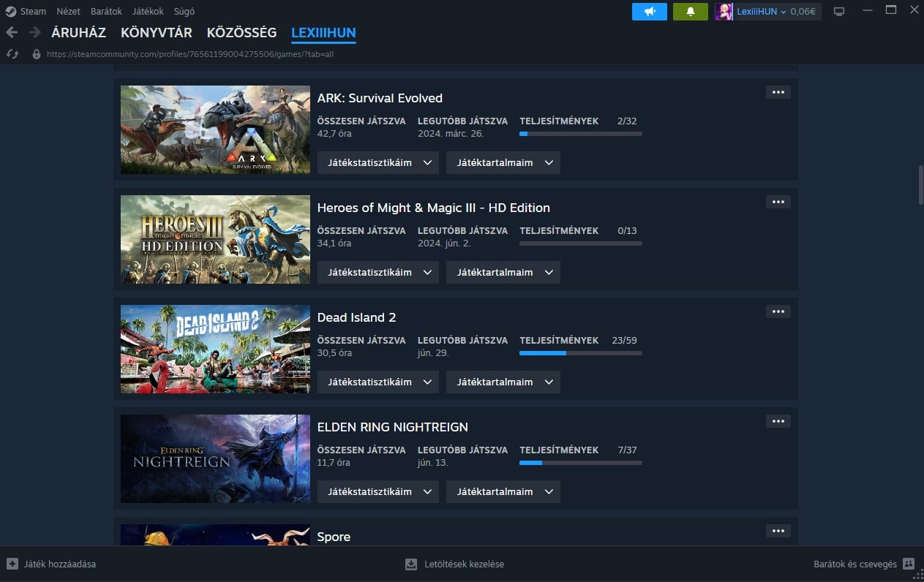
Task: Open the Súgó menu
Action: [184, 12]
